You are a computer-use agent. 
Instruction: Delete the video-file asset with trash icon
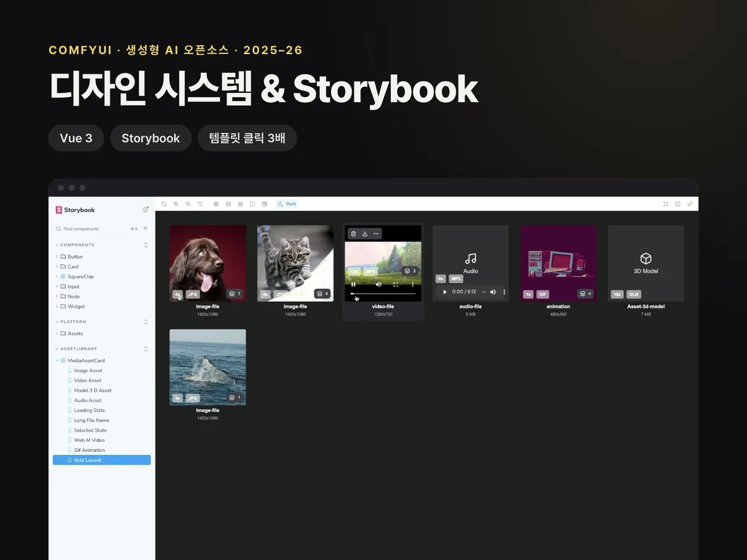click(354, 234)
